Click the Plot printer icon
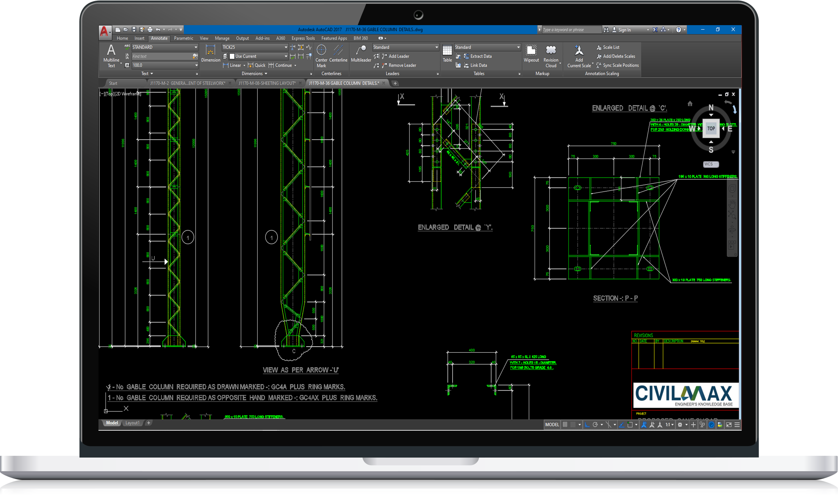Image resolution: width=838 pixels, height=504 pixels. (150, 30)
